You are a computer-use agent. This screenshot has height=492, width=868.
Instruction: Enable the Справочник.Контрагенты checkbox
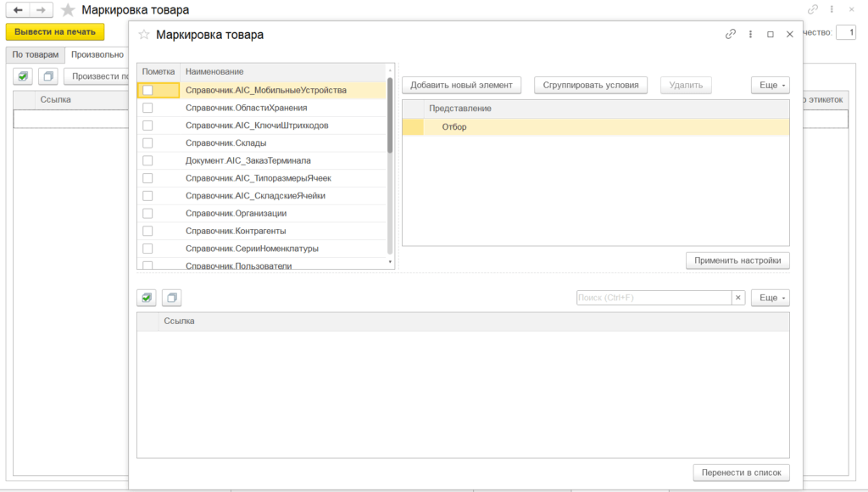pos(147,231)
